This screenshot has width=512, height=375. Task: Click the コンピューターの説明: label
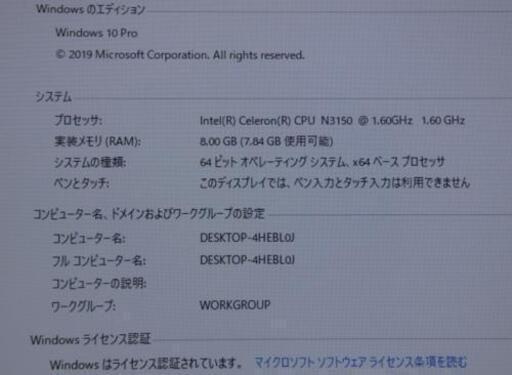(x=99, y=283)
